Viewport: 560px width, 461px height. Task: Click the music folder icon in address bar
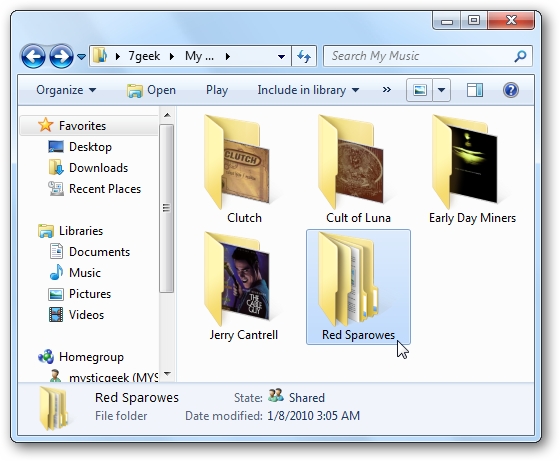click(100, 56)
